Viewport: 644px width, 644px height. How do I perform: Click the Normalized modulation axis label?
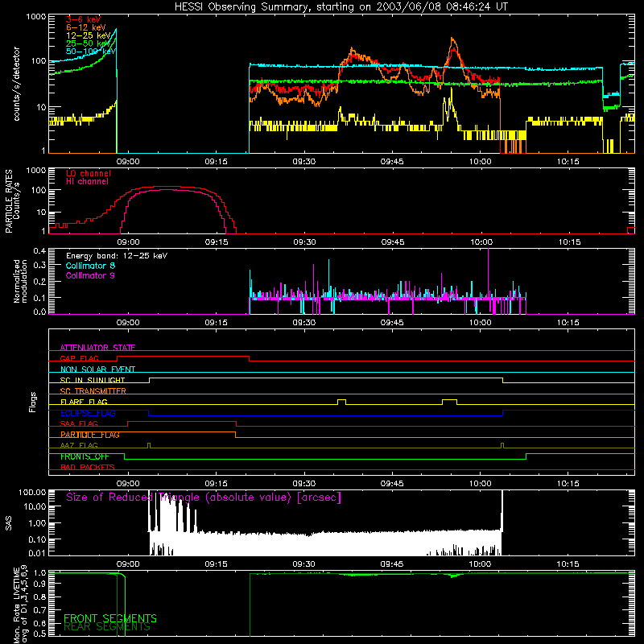[20, 281]
